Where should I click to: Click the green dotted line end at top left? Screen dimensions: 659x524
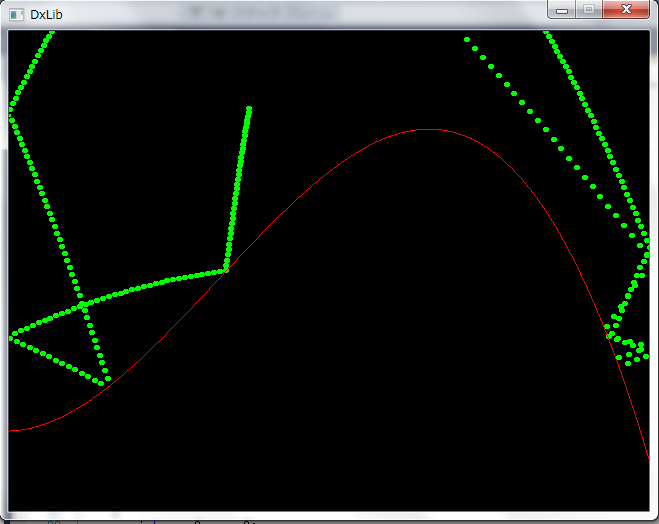click(49, 35)
